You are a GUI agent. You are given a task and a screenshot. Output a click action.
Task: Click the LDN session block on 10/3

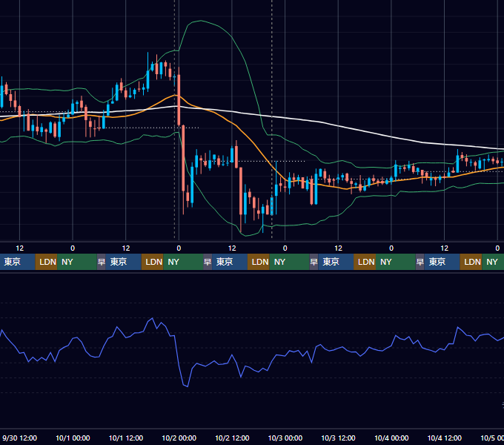pos(365,262)
